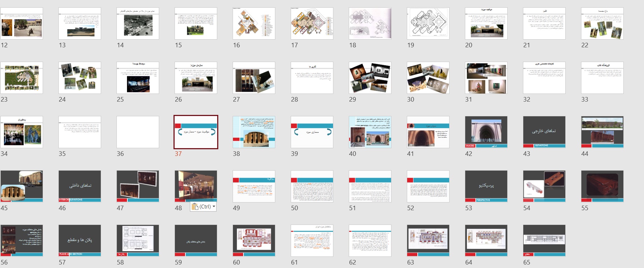Select slide 46 titled نماهای داخلی
The height and width of the screenshot is (268, 644).
(x=80, y=186)
